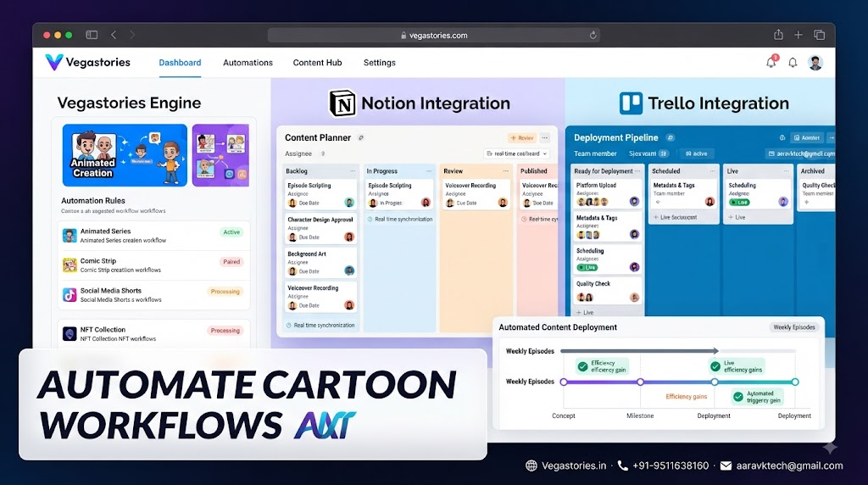Click the browser forward arrow
The height and width of the screenshot is (485, 868).
pyautogui.click(x=131, y=35)
